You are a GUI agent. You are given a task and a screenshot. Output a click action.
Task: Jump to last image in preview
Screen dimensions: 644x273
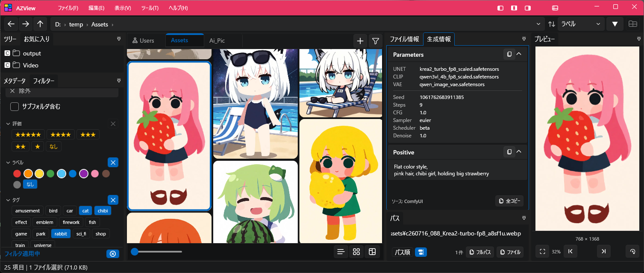603,252
